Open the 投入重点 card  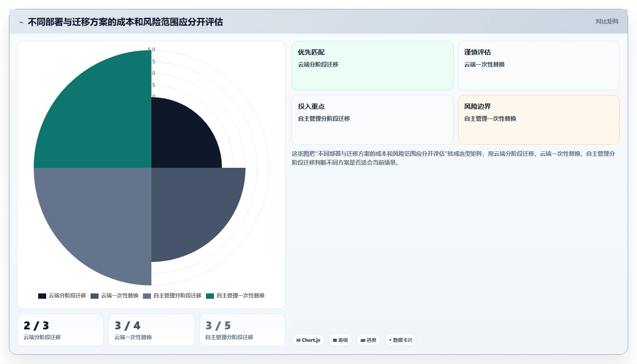coord(372,120)
